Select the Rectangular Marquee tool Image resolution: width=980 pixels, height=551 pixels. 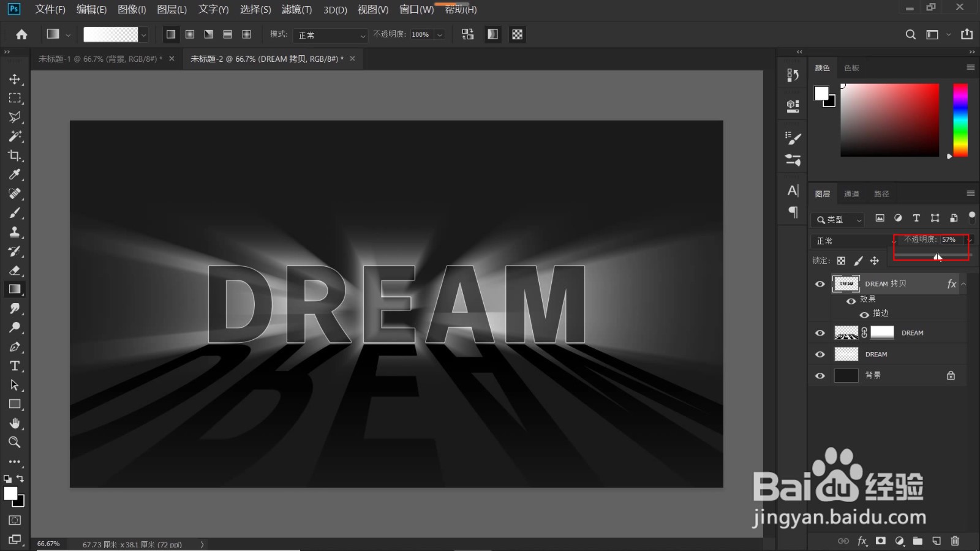click(15, 98)
